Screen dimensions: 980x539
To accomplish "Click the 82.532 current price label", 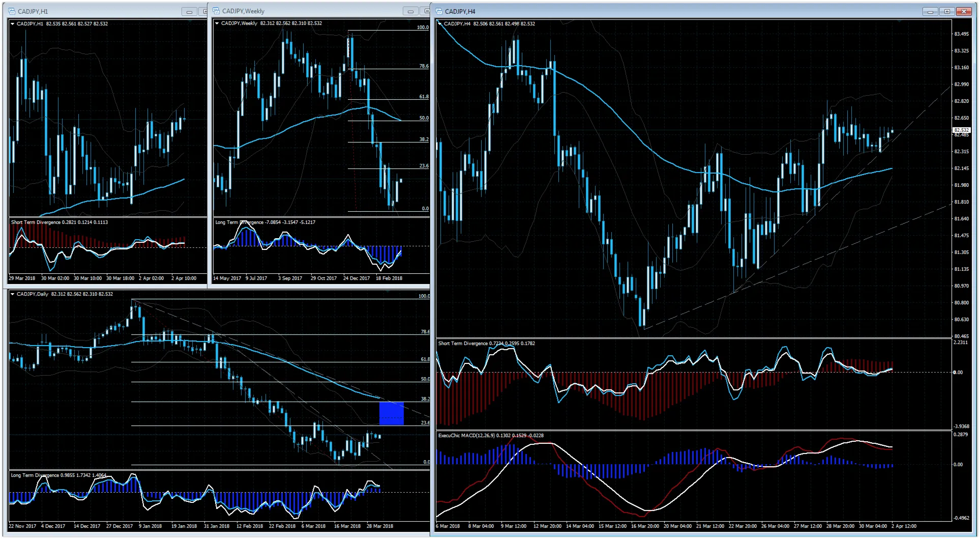I will [x=961, y=130].
